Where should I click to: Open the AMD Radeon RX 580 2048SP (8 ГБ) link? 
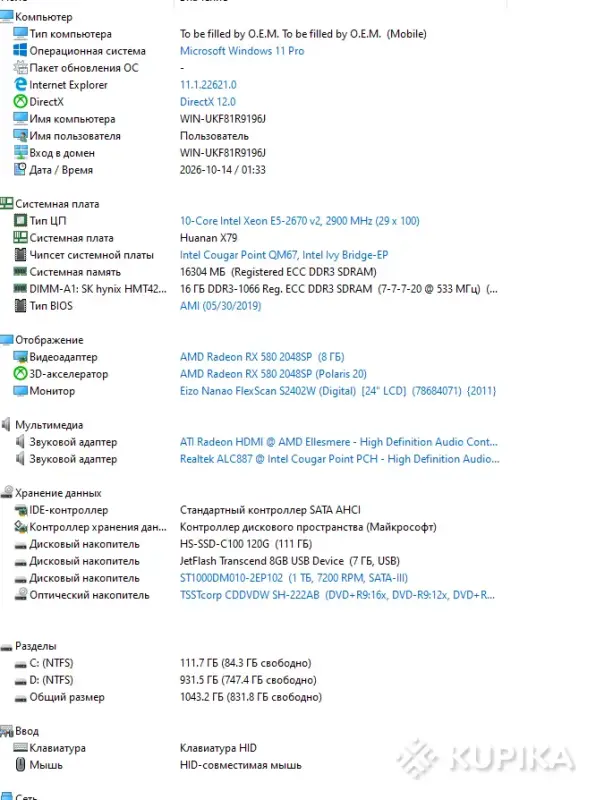pyautogui.click(x=262, y=357)
